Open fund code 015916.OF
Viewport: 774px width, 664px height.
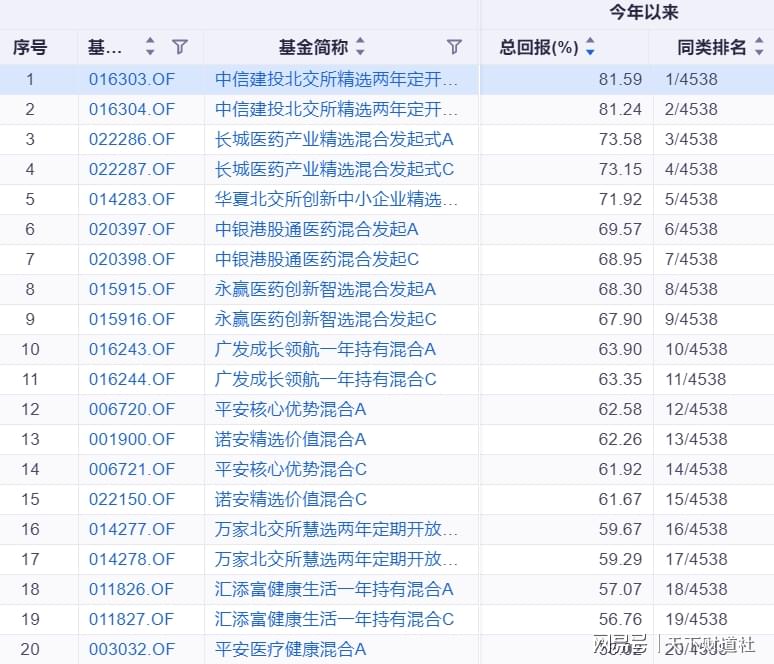point(132,319)
